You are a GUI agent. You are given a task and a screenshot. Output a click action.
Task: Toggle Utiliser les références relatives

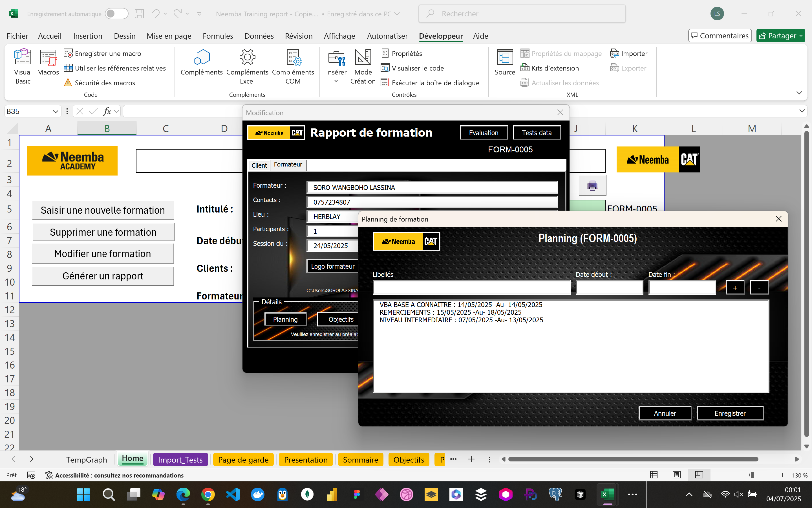[115, 68]
